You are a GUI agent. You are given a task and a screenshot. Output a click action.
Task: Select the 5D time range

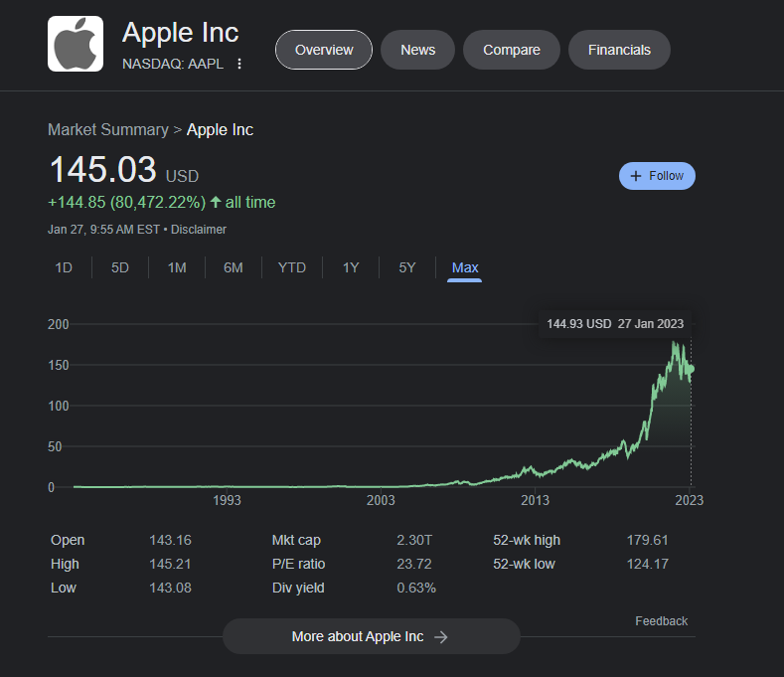(120, 267)
